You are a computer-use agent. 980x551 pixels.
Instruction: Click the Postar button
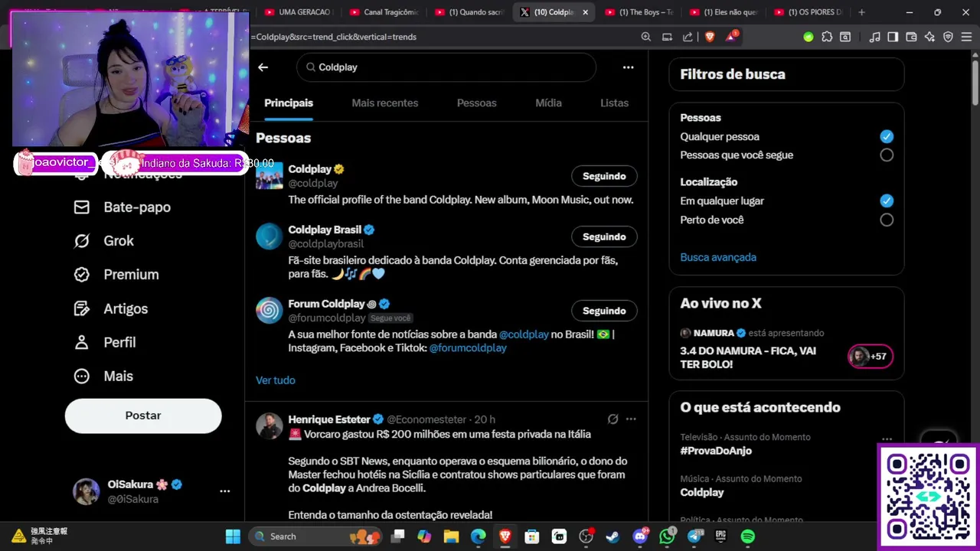point(143,416)
